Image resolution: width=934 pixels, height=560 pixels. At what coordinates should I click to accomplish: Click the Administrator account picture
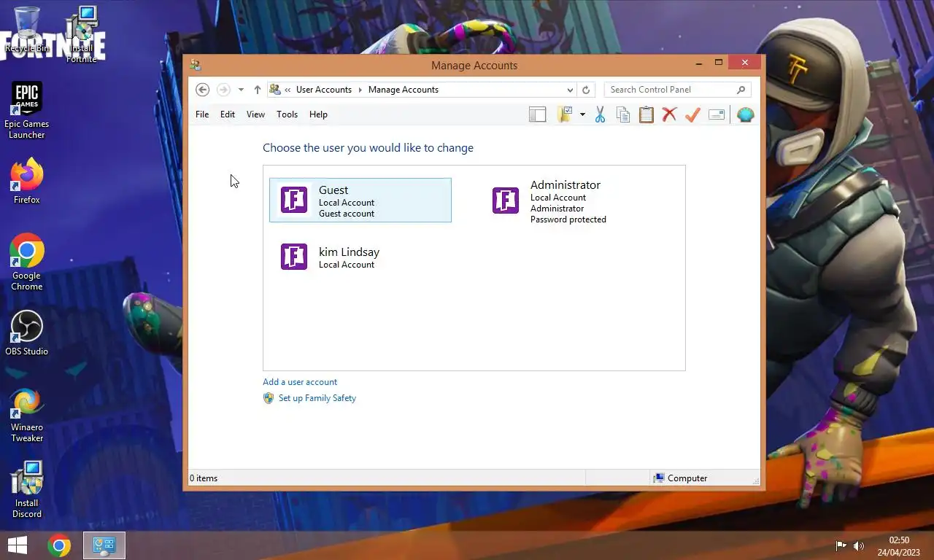[x=506, y=200]
